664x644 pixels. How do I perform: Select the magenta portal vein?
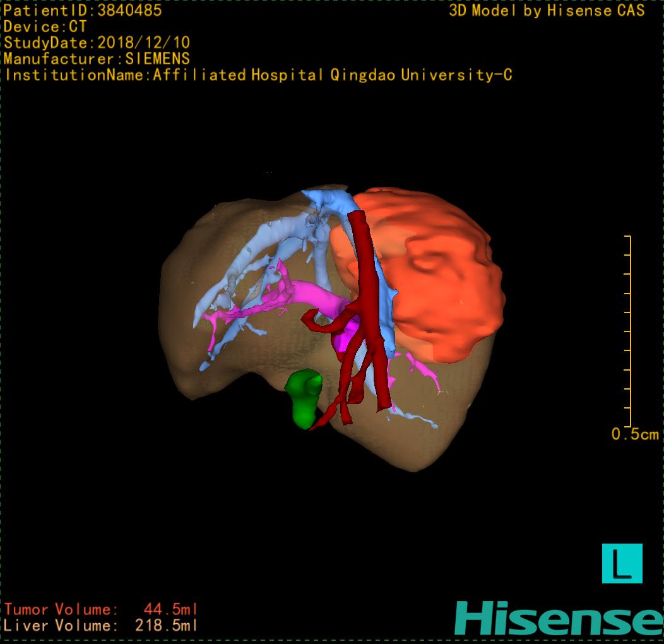[316, 297]
